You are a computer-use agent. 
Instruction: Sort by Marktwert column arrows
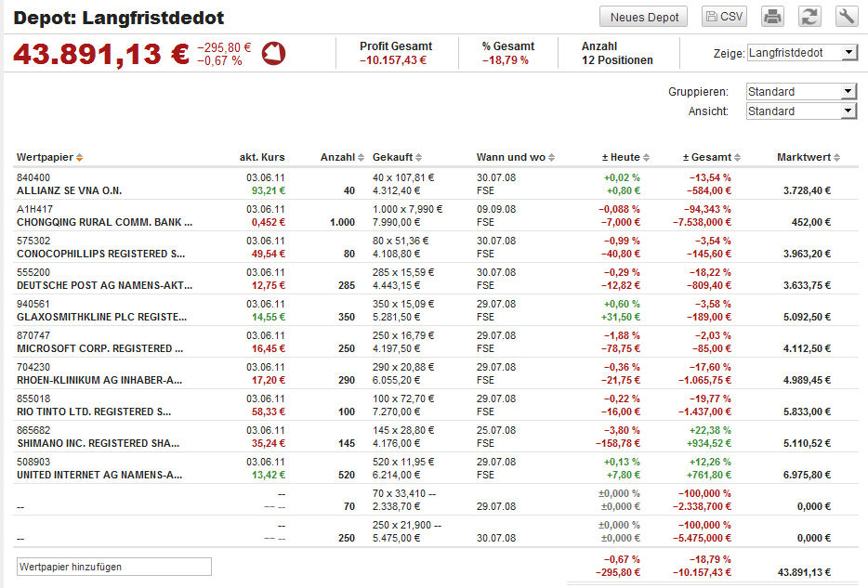click(x=837, y=158)
